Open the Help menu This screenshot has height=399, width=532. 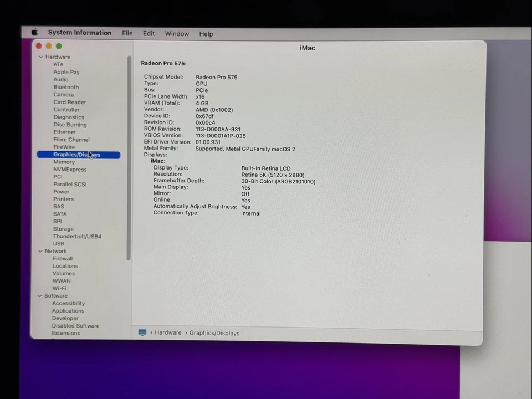coord(206,34)
